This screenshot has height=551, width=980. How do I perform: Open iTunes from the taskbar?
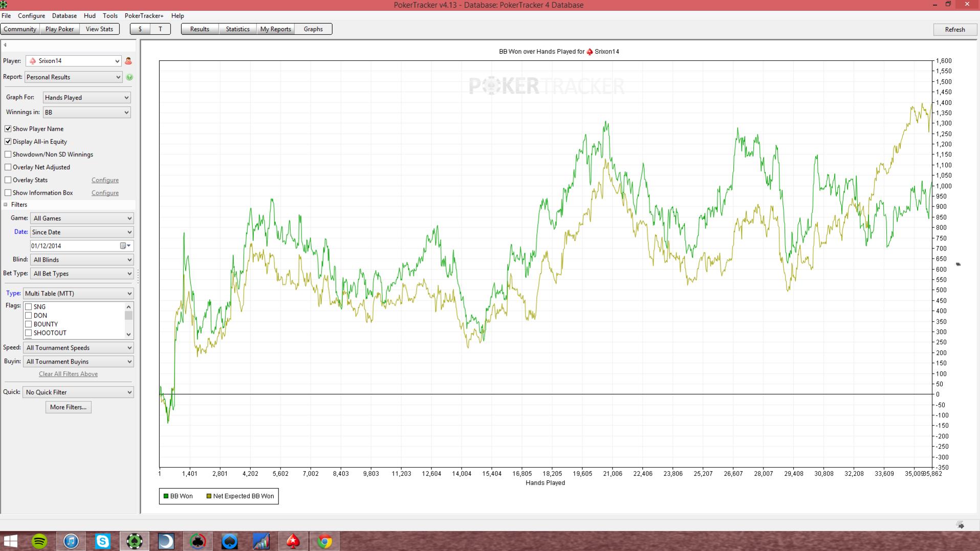click(71, 541)
